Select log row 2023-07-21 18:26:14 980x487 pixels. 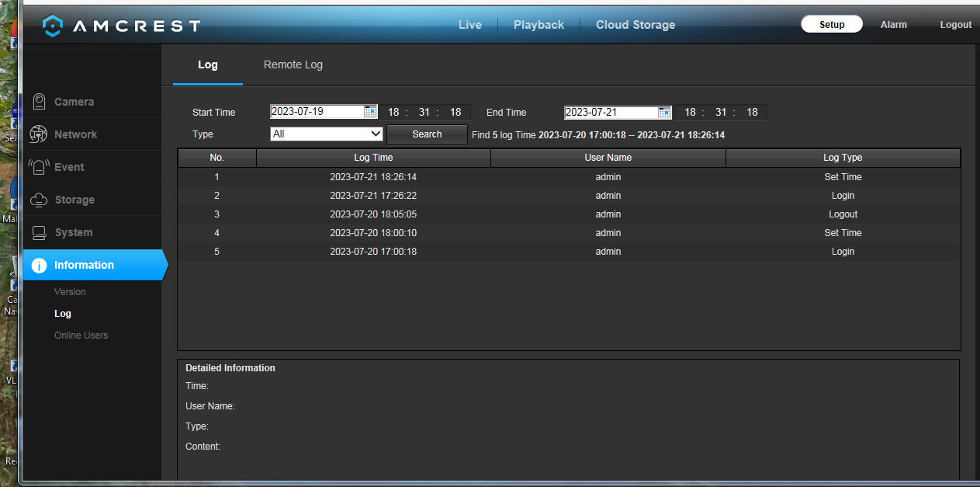(569, 177)
